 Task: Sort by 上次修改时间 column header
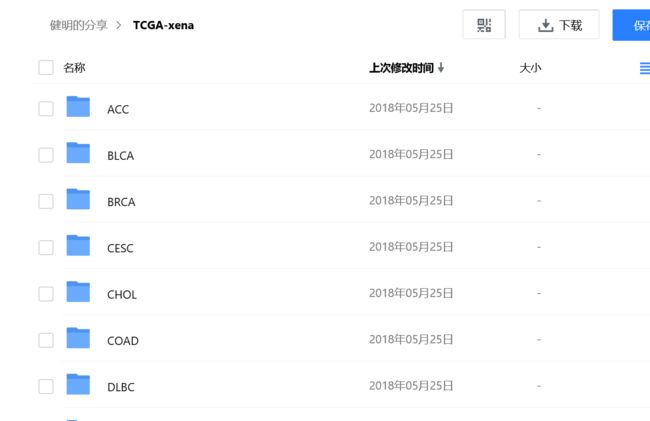(x=401, y=68)
